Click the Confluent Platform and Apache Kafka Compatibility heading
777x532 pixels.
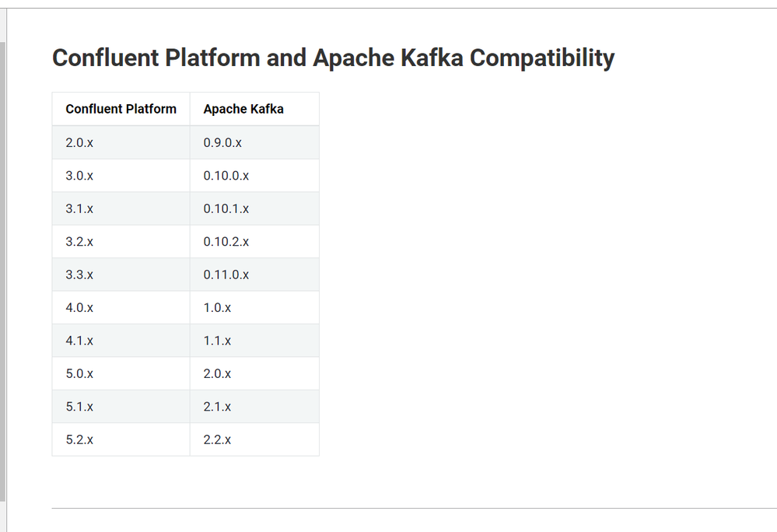click(x=333, y=58)
